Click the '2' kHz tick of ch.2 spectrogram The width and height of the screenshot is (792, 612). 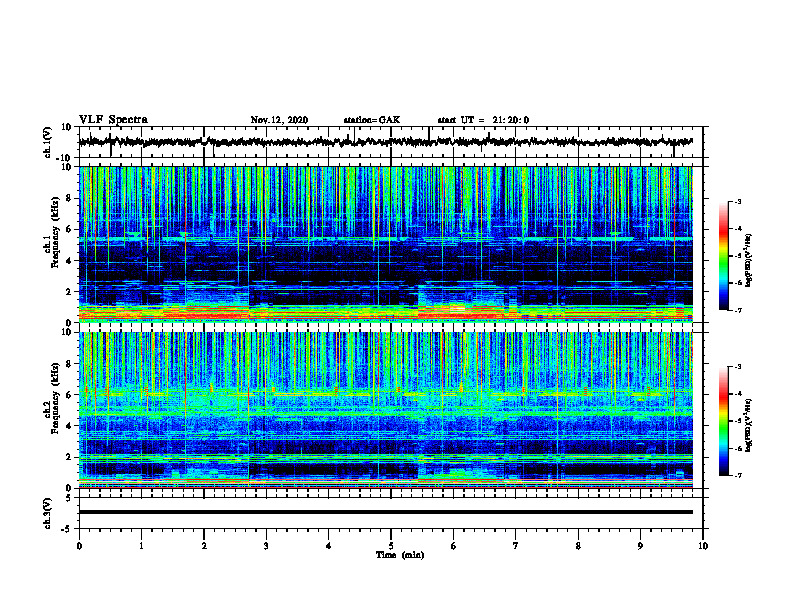click(x=70, y=457)
